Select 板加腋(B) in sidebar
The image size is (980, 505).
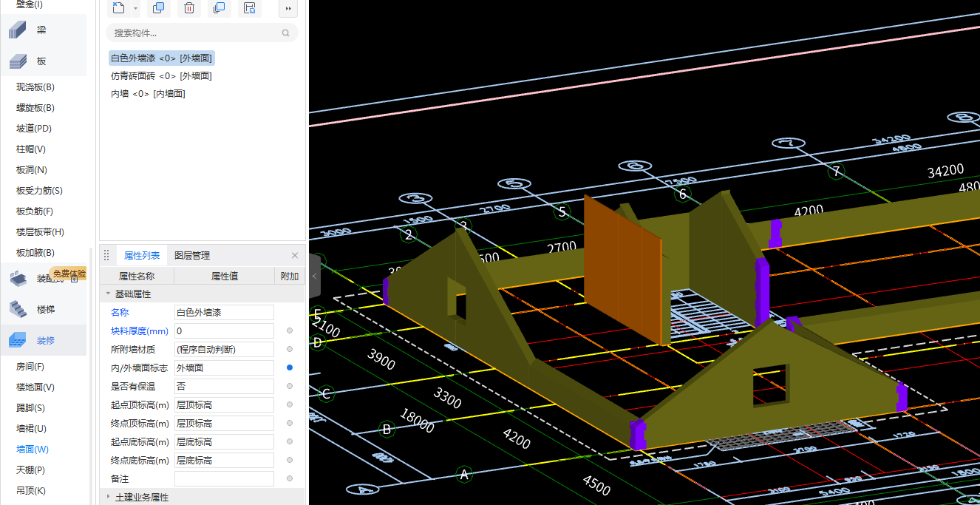[x=35, y=252]
